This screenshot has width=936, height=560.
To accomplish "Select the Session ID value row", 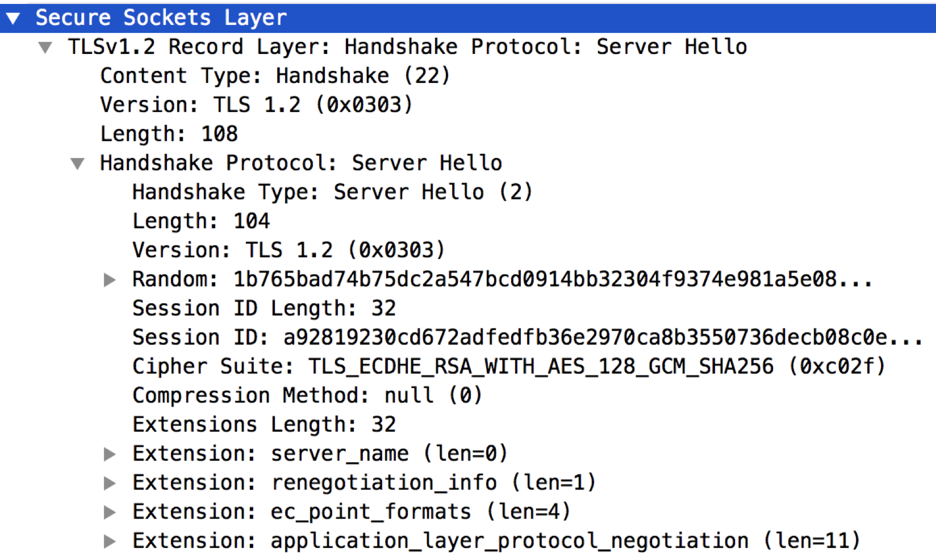I will [x=528, y=337].
